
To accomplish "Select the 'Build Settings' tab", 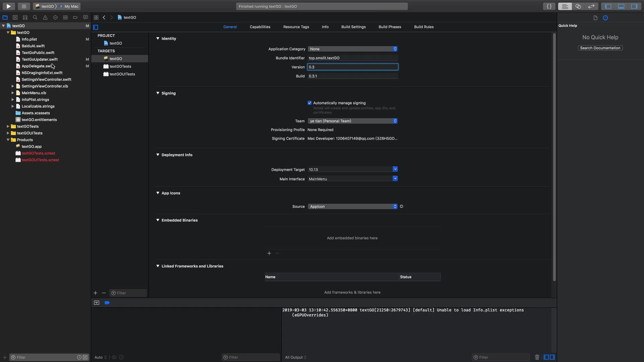I will point(354,27).
